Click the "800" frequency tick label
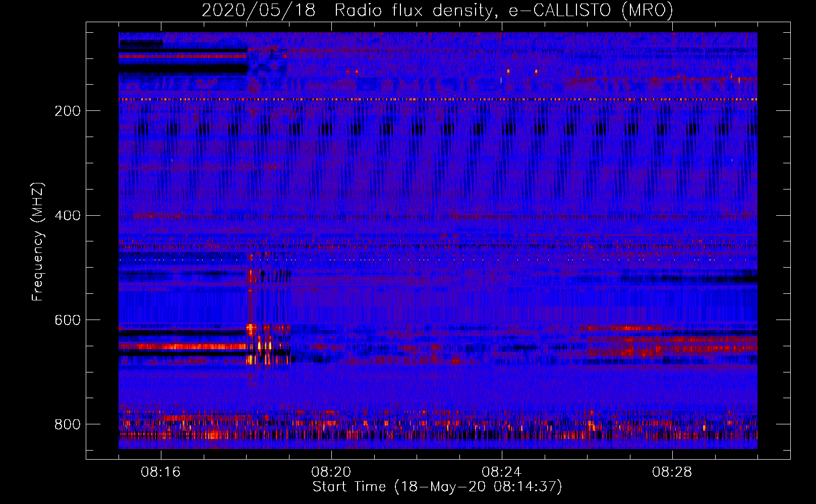This screenshot has height=504, width=816. (68, 424)
